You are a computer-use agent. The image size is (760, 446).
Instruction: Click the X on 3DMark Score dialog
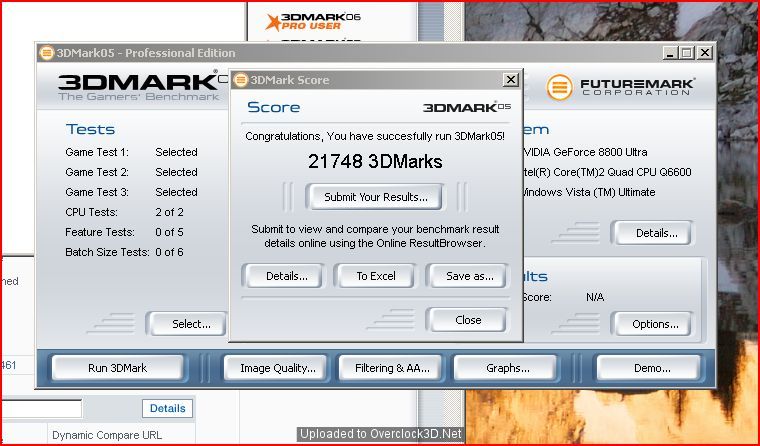point(510,80)
